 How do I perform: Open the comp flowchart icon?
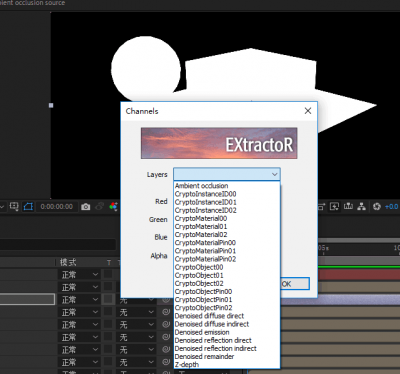click(362, 207)
